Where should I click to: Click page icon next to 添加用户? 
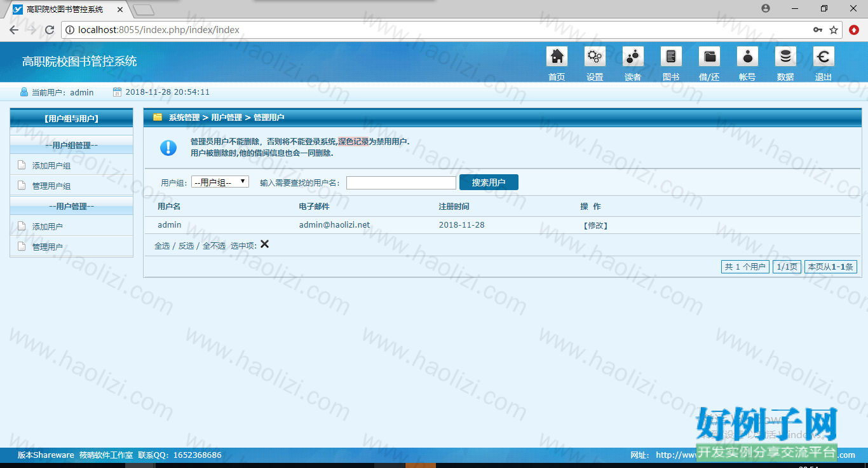pyautogui.click(x=22, y=226)
